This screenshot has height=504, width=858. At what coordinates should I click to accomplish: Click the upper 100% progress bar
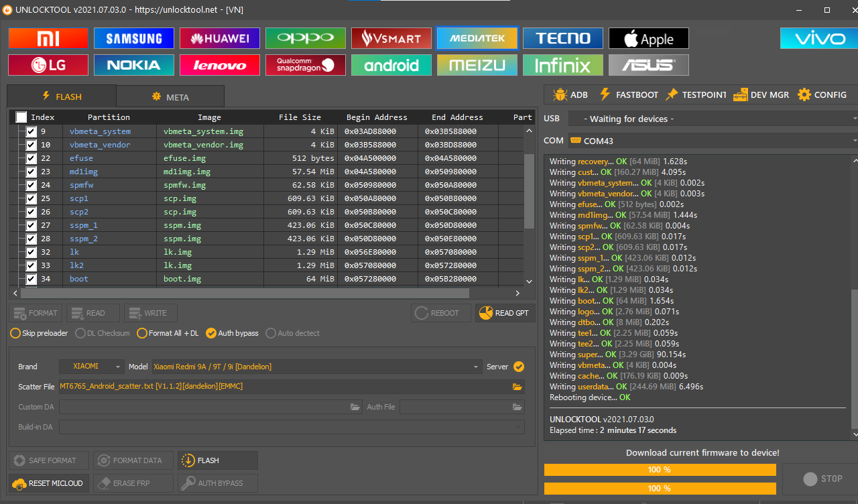pyautogui.click(x=660, y=470)
